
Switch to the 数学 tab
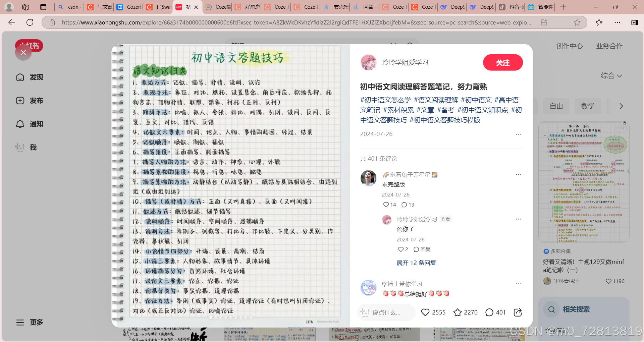588,106
